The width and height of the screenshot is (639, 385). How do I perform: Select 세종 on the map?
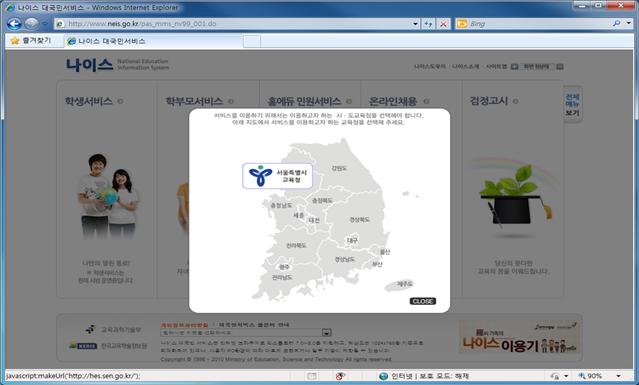[299, 215]
